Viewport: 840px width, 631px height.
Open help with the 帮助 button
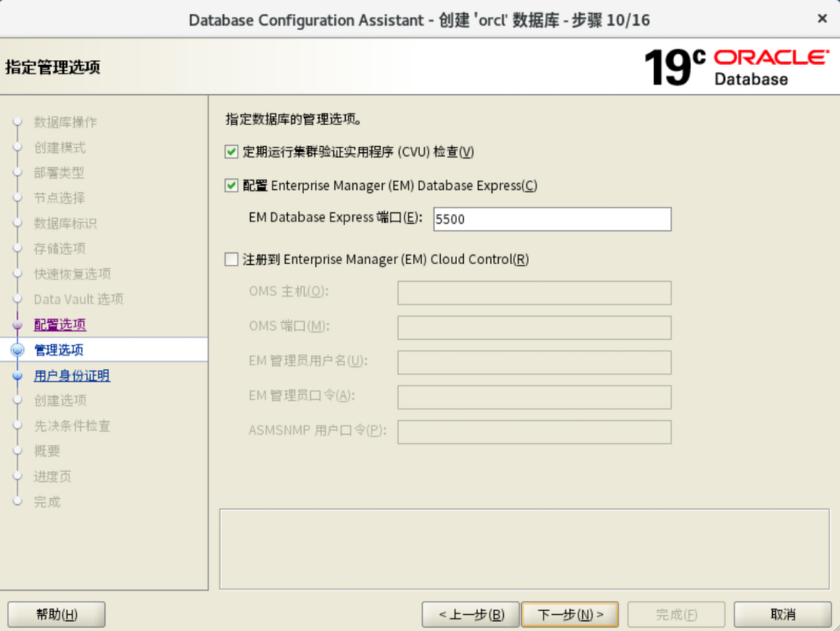56,615
